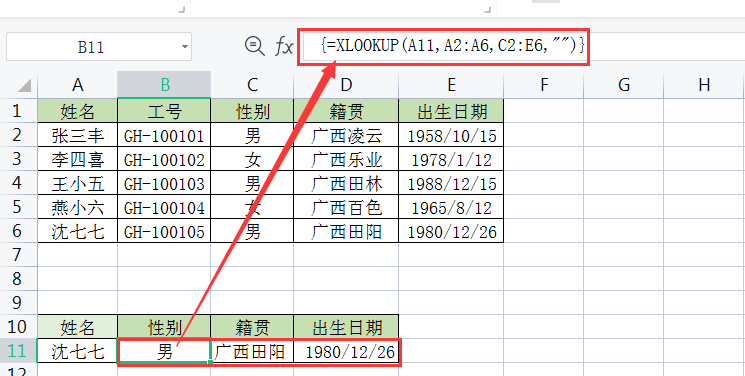Click cell A1 containing 姓名
Screen dimensions: 745x376
77,111
